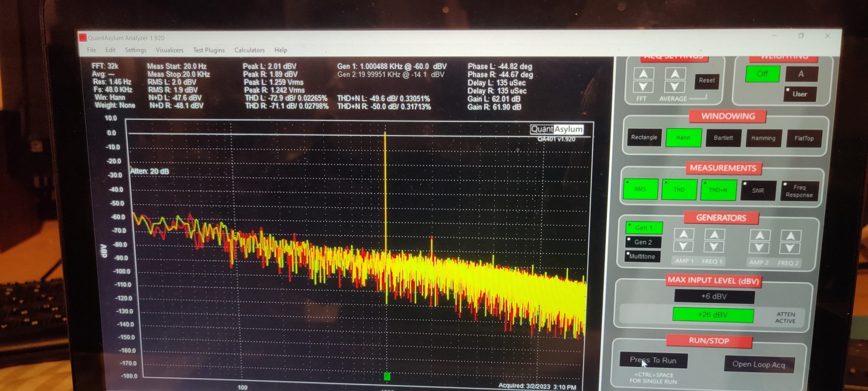
Task: Enable Freq Response measurement
Action: click(x=798, y=191)
